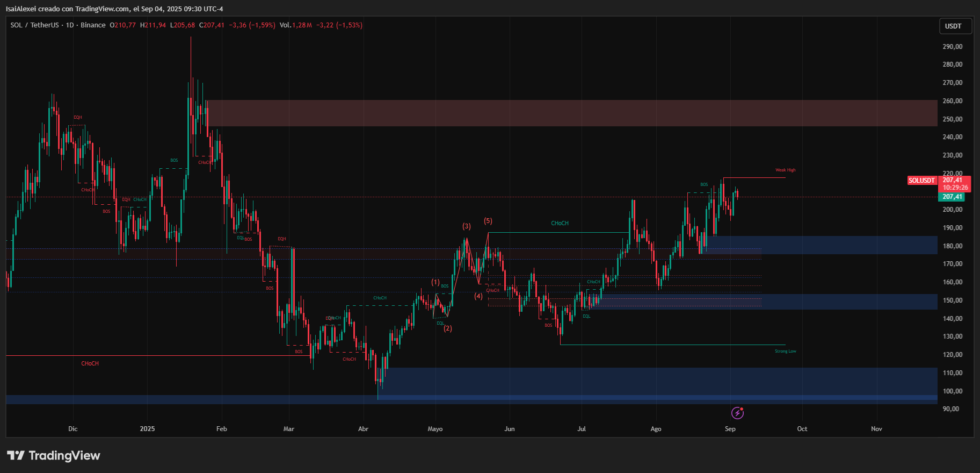The width and height of the screenshot is (980, 473).
Task: Click the purple lightning event icon near Sep
Action: (x=737, y=413)
